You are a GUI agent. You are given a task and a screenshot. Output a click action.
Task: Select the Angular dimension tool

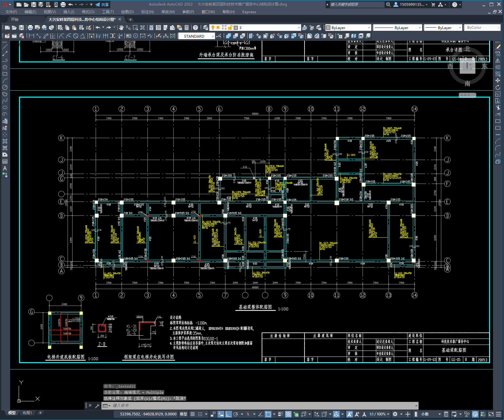point(83,36)
